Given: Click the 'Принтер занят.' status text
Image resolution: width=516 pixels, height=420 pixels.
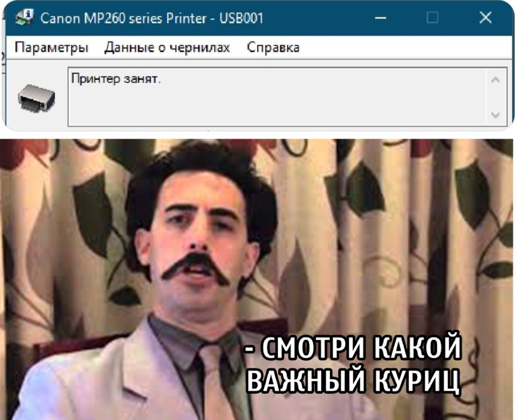Looking at the screenshot, I should point(116,79).
